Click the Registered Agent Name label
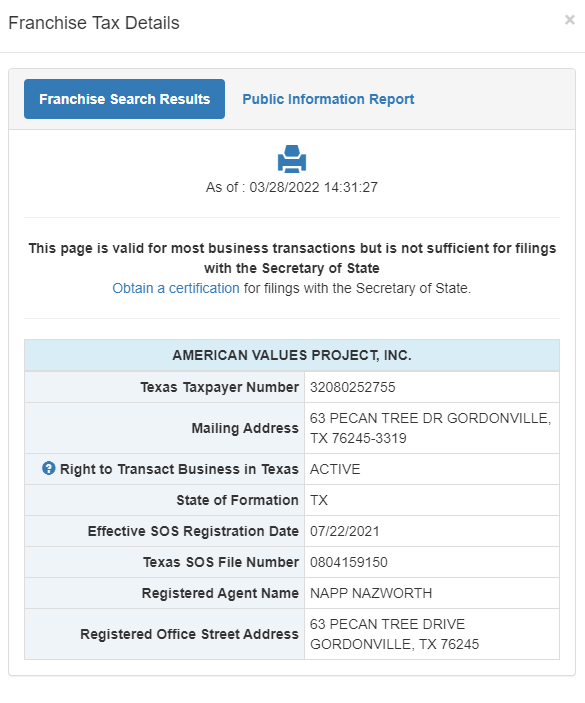 click(x=220, y=593)
